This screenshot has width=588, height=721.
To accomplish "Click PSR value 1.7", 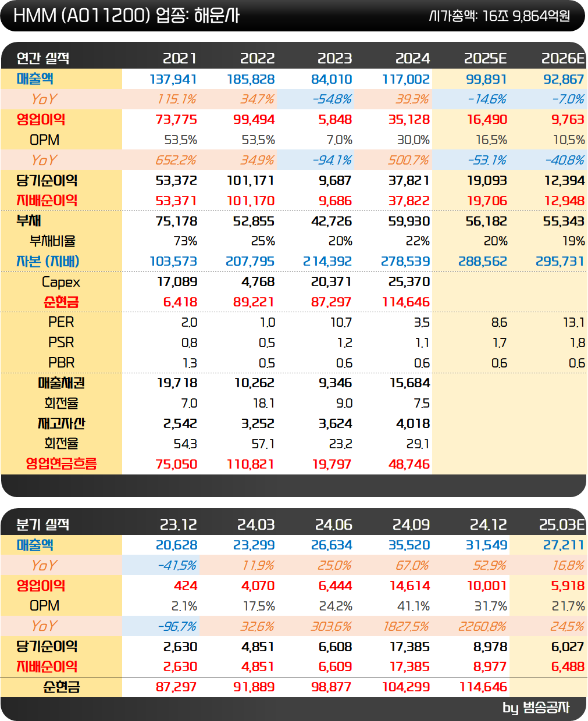I will point(500,343).
